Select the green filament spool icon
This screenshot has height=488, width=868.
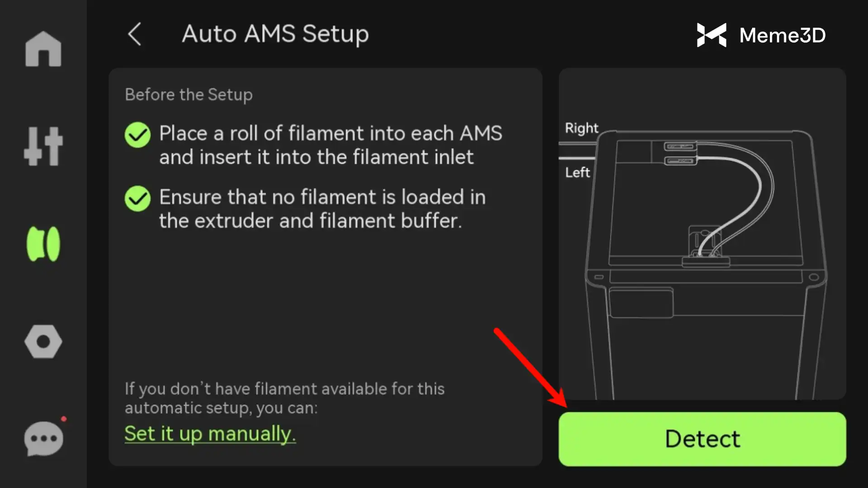(x=43, y=244)
